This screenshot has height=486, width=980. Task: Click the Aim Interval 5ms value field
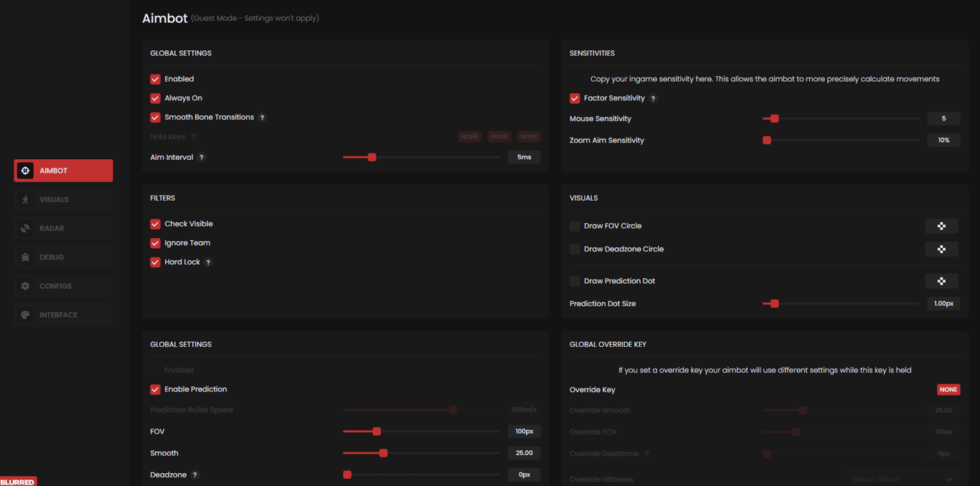pyautogui.click(x=524, y=157)
